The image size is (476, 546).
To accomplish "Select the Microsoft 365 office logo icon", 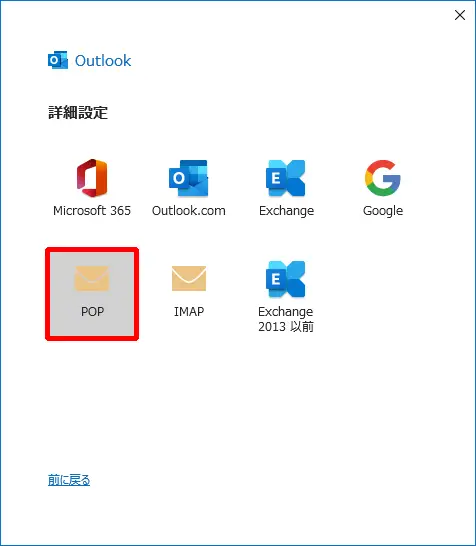I will (92, 178).
